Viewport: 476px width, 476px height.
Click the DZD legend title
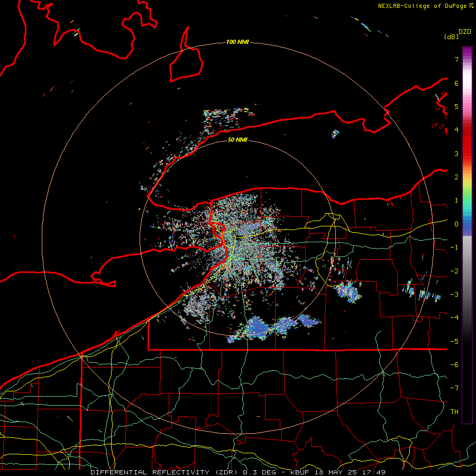click(465, 32)
